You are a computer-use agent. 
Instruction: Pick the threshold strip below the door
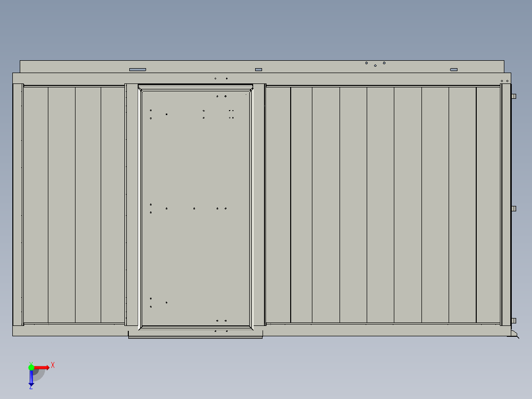[195, 337]
